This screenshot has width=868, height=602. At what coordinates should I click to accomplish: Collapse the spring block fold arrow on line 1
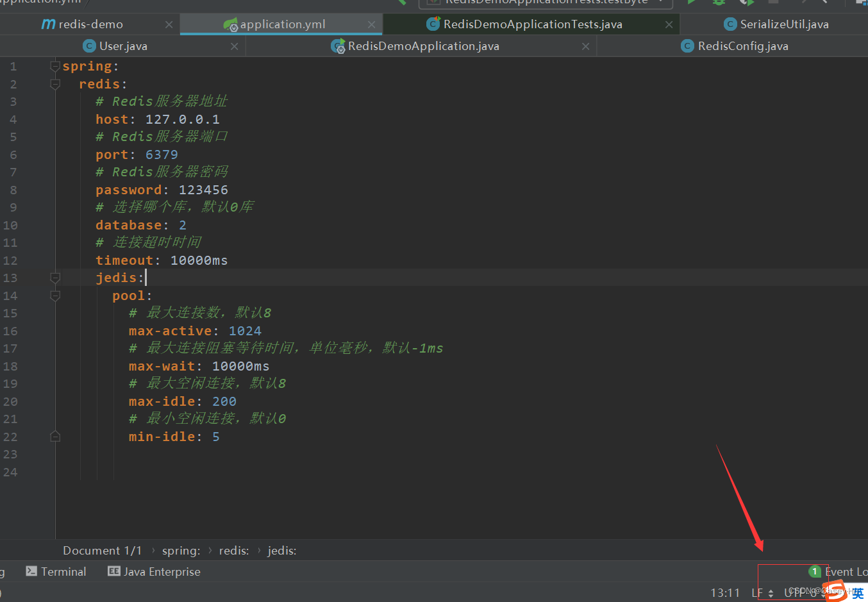pyautogui.click(x=55, y=65)
